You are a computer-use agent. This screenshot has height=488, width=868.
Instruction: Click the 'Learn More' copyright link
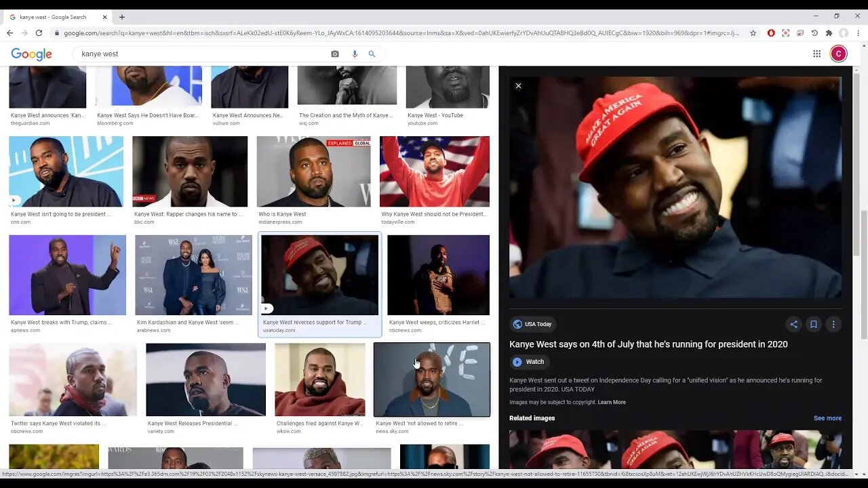click(612, 402)
